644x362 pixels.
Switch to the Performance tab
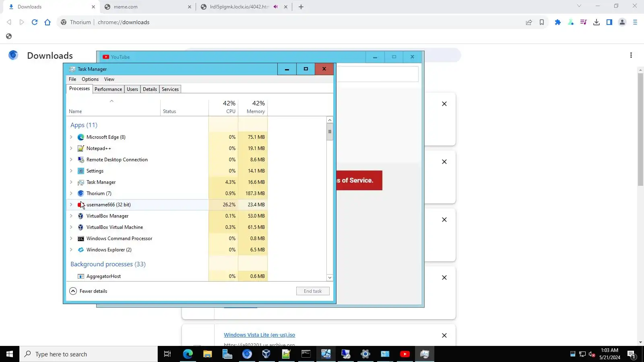(x=108, y=89)
